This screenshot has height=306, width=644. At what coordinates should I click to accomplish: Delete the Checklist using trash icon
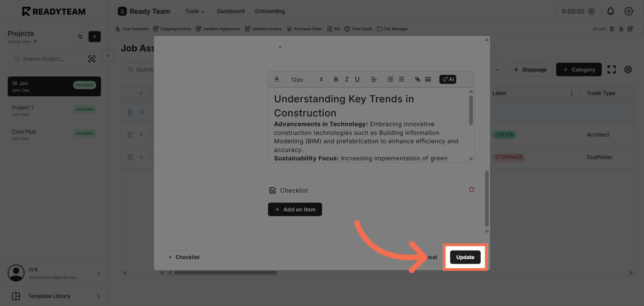(x=471, y=190)
